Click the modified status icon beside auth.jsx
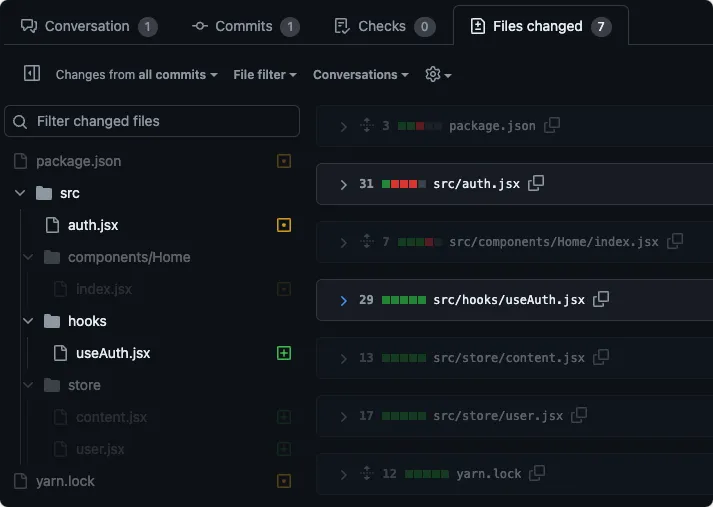Viewport: 713px width, 507px height. [x=284, y=225]
